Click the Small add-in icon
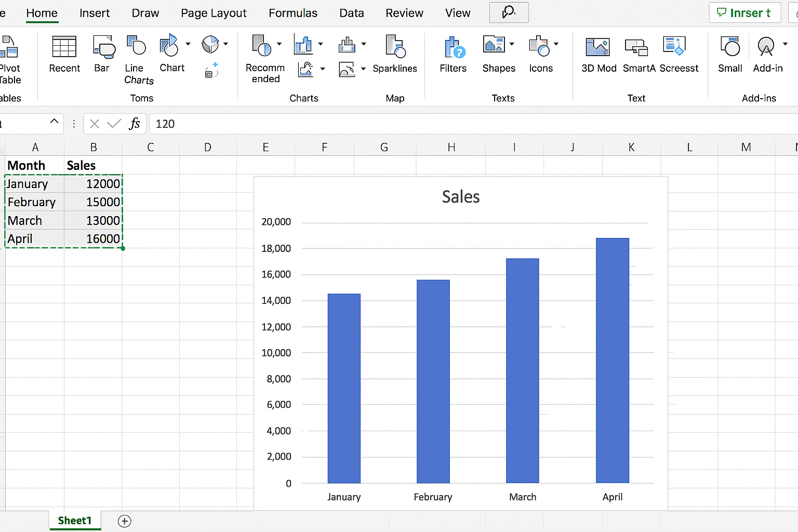The width and height of the screenshot is (798, 532). pyautogui.click(x=730, y=46)
